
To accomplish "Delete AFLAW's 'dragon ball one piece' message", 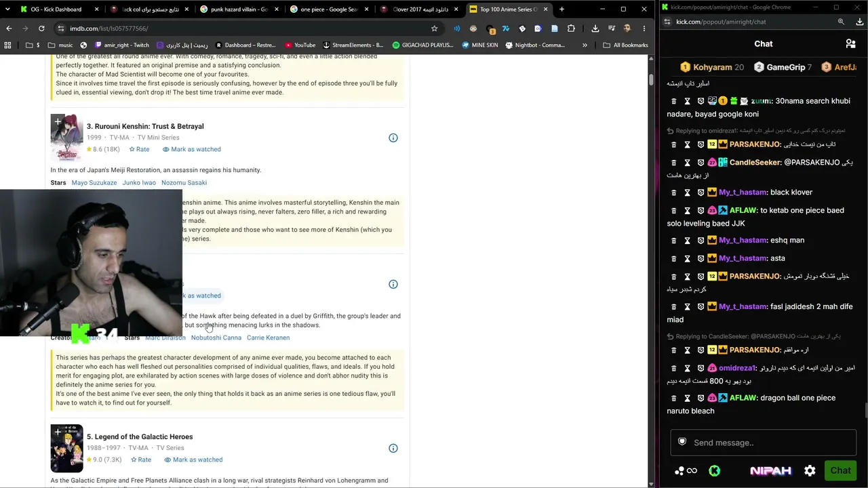I will coord(673,399).
